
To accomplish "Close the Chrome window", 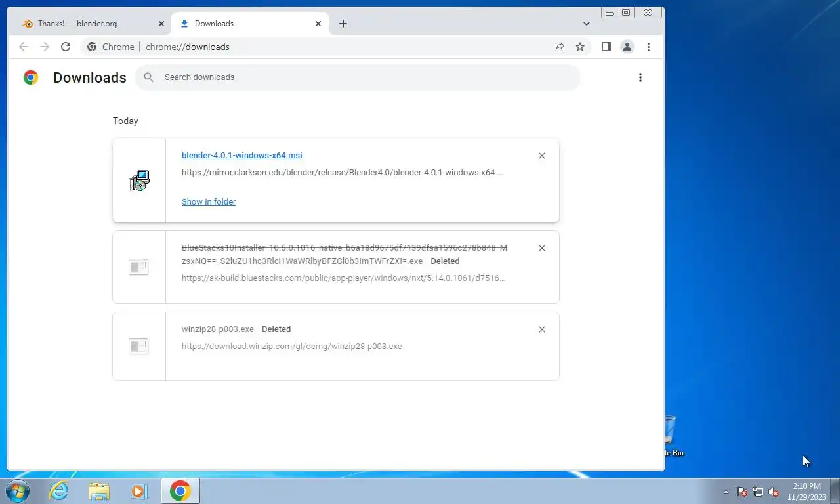I will pos(648,12).
